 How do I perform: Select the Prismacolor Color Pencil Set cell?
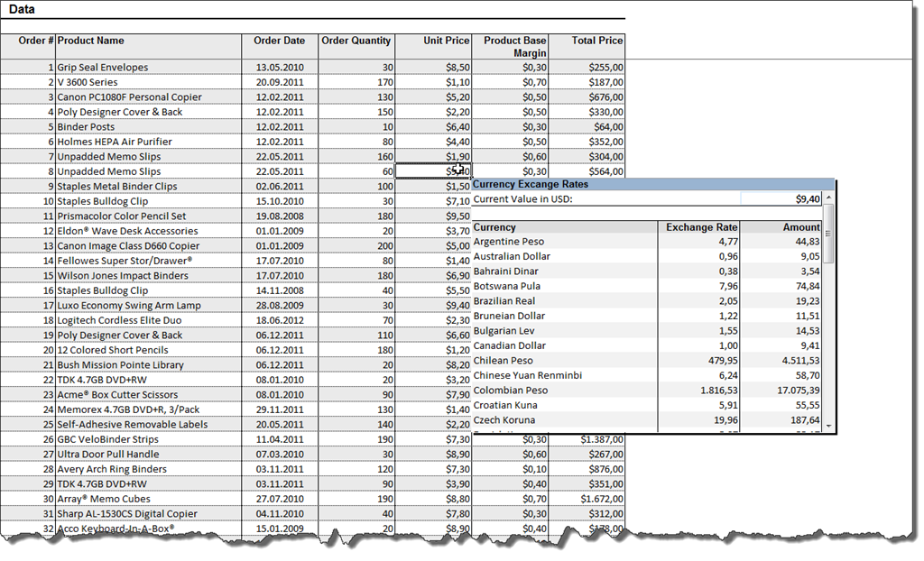[x=149, y=216]
